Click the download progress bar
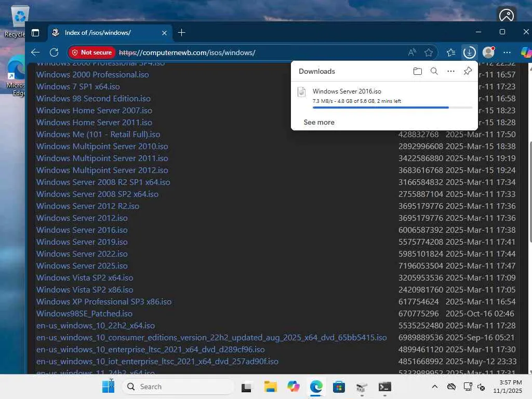The width and height of the screenshot is (532, 399). 392,107
